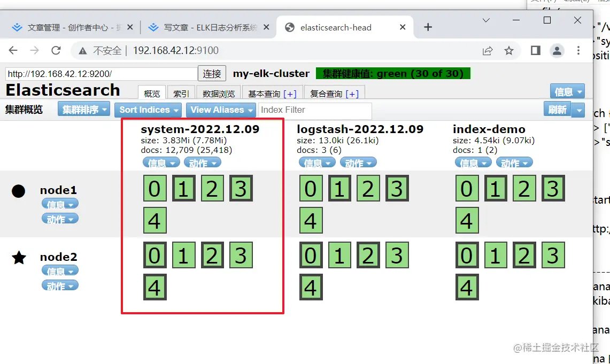Expand the Sort Indices dropdown
The height and width of the screenshot is (364, 610).
[x=148, y=110]
